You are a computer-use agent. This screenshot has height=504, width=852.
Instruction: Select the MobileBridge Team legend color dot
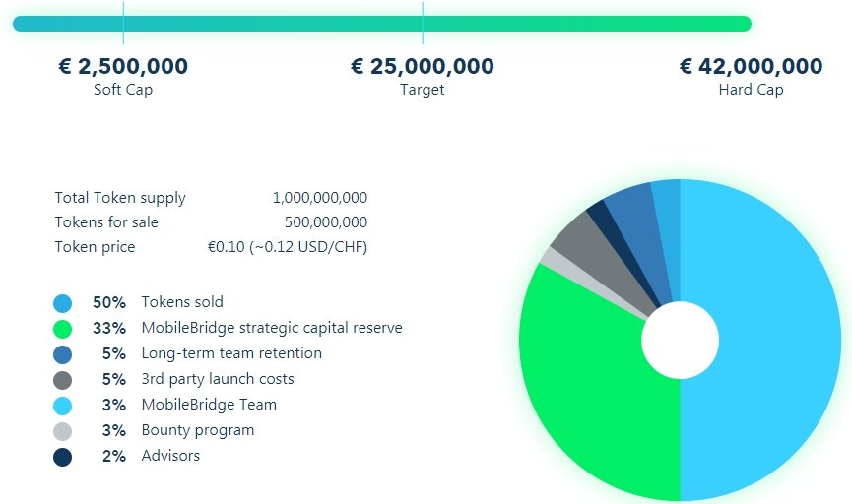[x=63, y=406]
